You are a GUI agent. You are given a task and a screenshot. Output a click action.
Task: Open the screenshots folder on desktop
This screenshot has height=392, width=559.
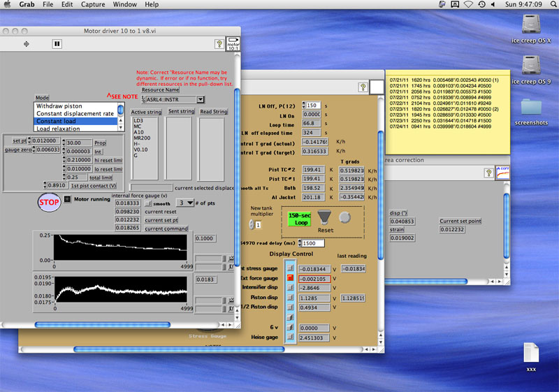pyautogui.click(x=531, y=108)
